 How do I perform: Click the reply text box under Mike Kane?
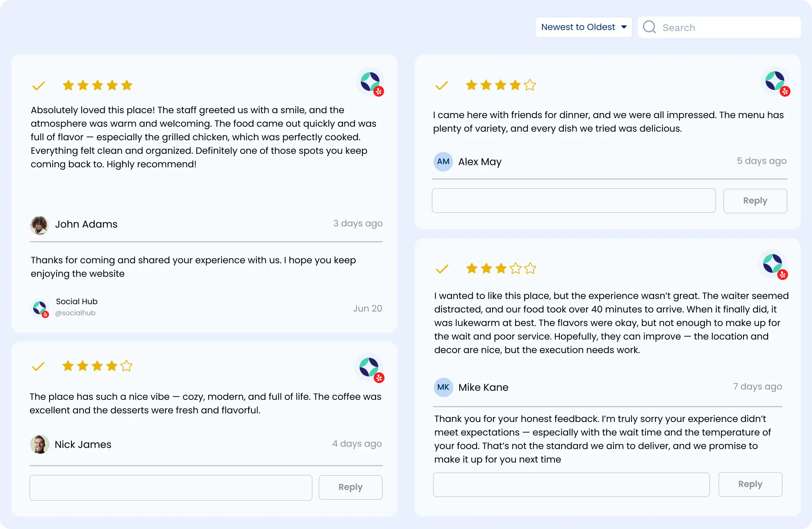point(571,484)
